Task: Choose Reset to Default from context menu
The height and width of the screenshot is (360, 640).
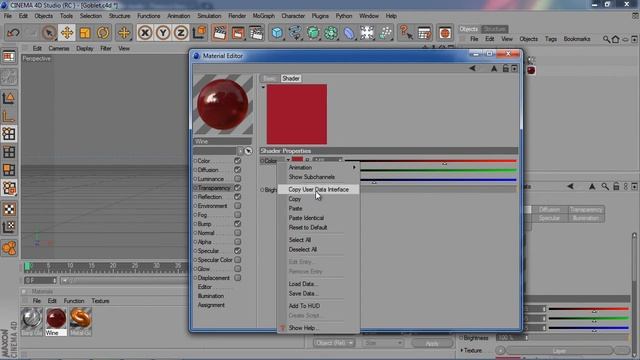Action: pos(308,227)
